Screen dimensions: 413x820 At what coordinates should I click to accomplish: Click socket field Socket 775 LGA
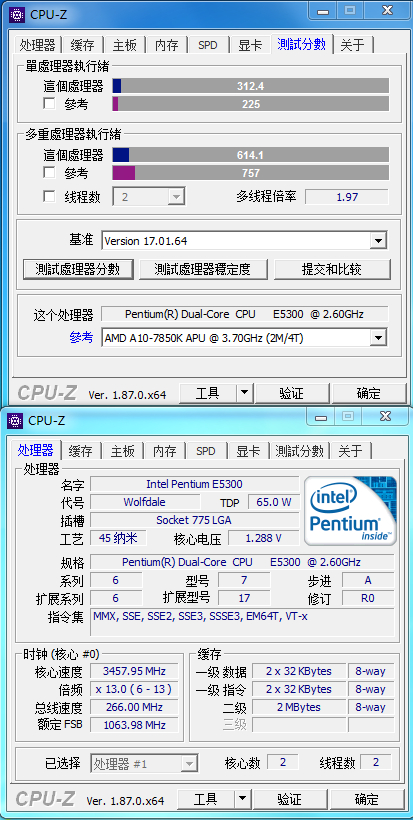(x=194, y=520)
